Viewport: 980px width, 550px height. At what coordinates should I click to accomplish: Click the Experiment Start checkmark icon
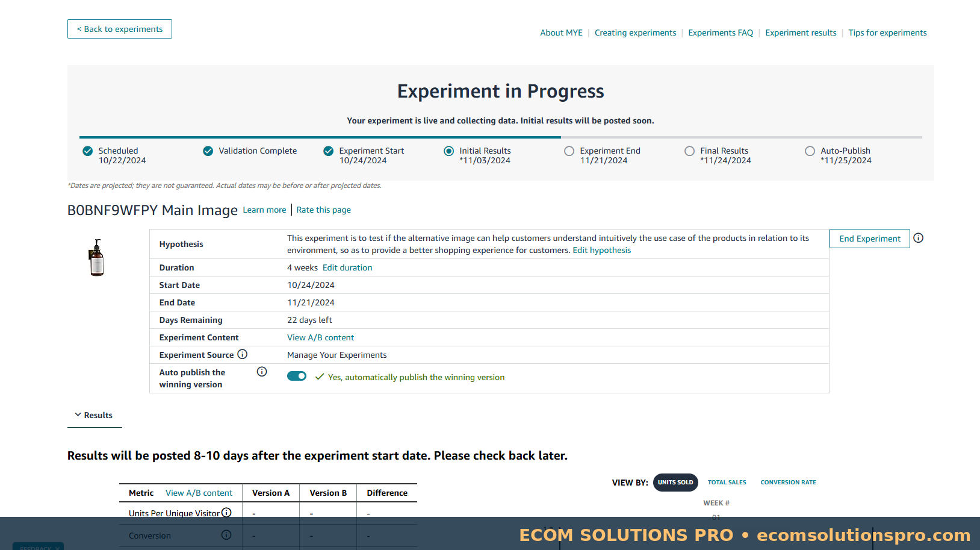329,151
